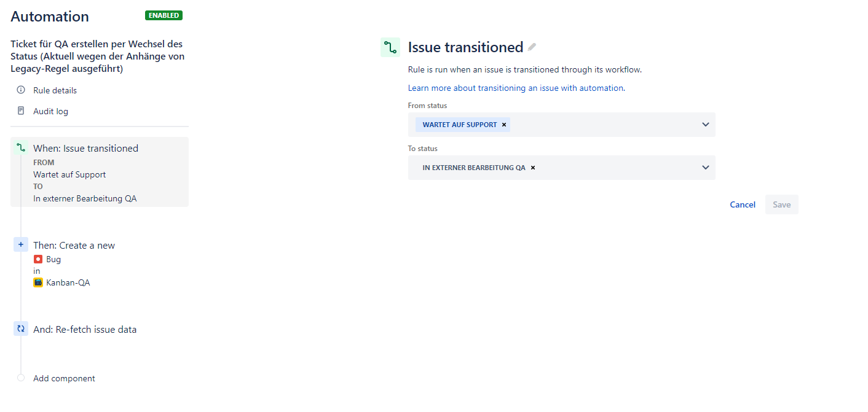This screenshot has height=412, width=868.
Task: Click the rule name starting Ticket für QA erstellen
Action: pos(98,56)
